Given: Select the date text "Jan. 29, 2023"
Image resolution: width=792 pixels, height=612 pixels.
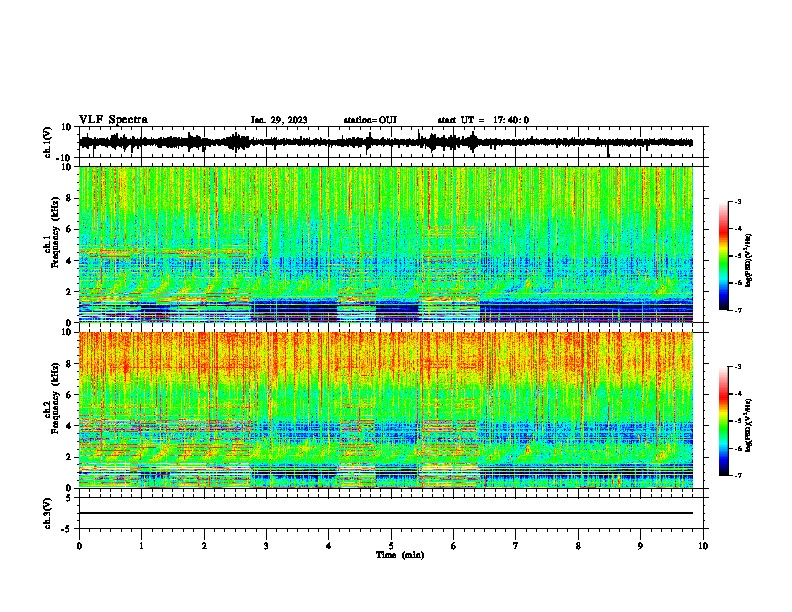Looking at the screenshot, I should click(x=279, y=120).
